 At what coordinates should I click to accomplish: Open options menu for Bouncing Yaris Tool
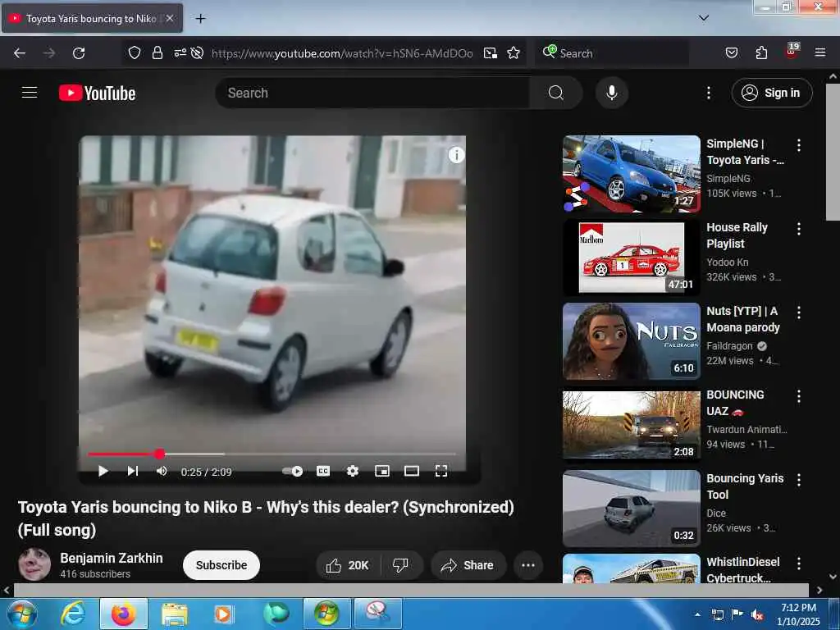coord(799,479)
